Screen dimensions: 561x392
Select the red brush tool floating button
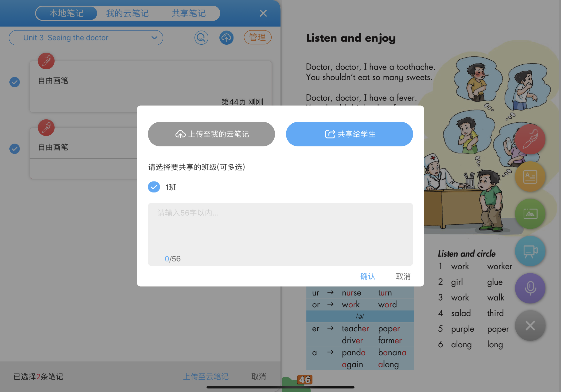coord(530,139)
